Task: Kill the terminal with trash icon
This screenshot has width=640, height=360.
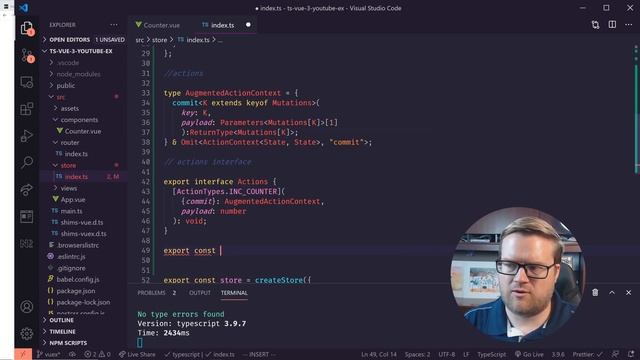Action: [595, 292]
